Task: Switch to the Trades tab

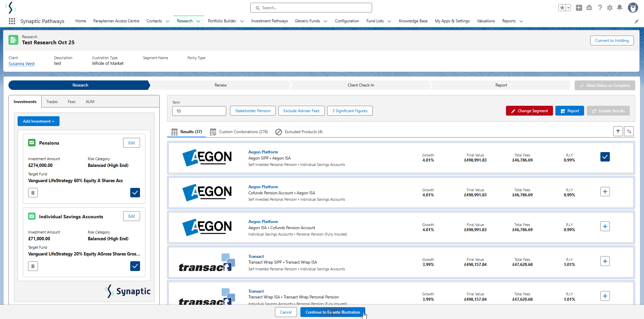Action: pyautogui.click(x=52, y=102)
